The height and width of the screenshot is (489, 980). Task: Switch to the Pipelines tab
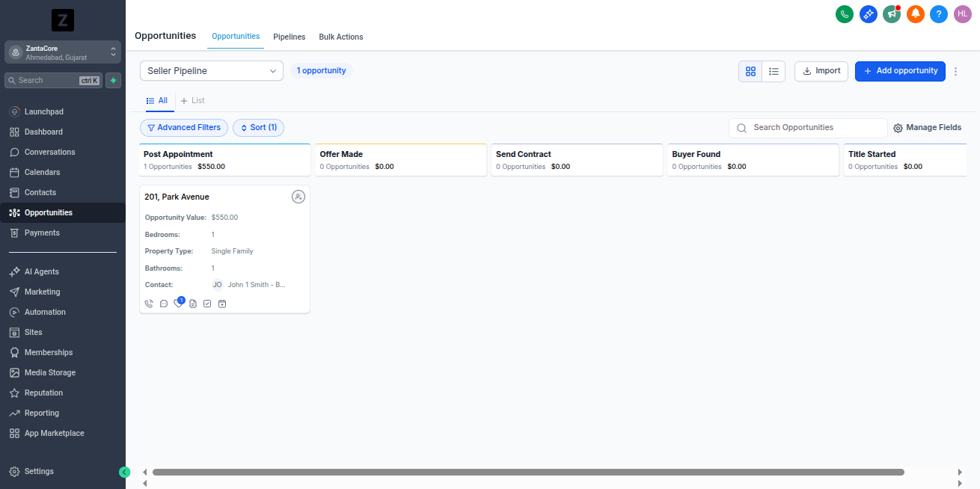point(289,37)
